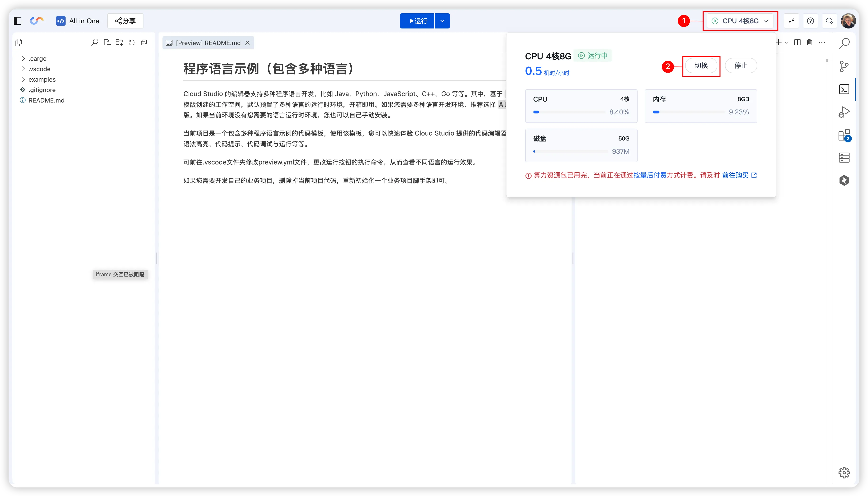
Task: Refresh the file explorer
Action: point(132,42)
